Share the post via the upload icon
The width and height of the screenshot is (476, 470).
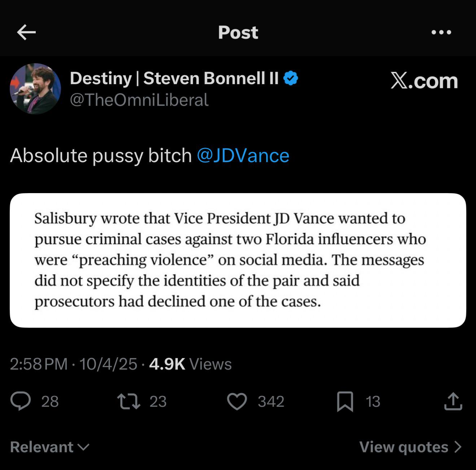pyautogui.click(x=453, y=401)
